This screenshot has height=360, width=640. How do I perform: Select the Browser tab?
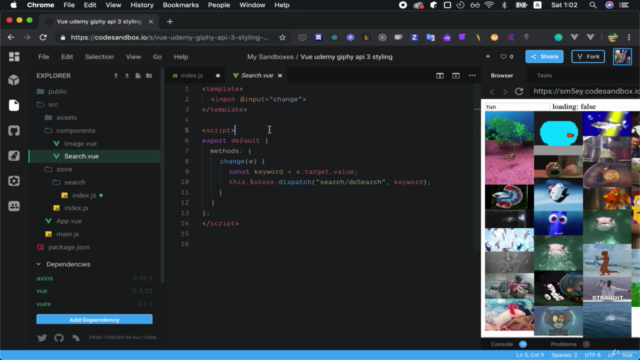[x=502, y=76]
